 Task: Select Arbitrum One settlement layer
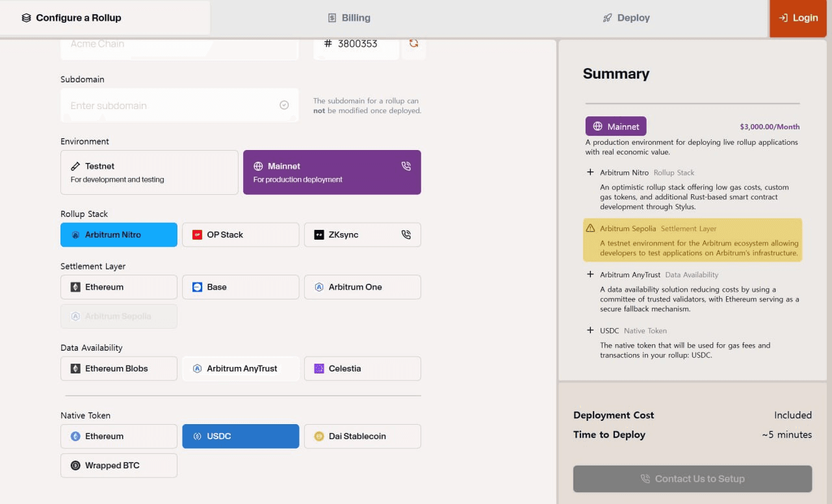point(363,287)
